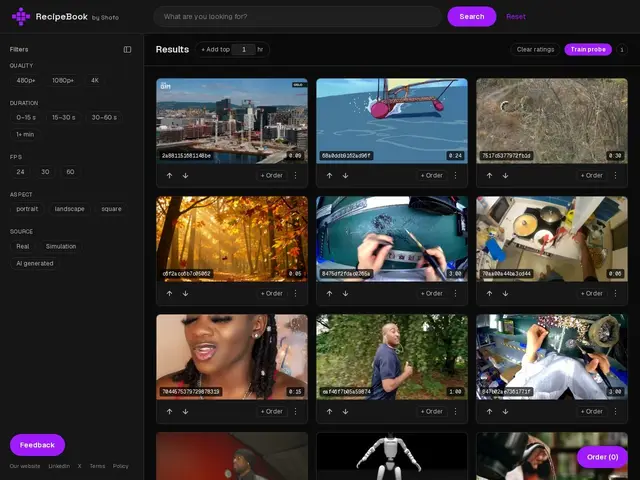The width and height of the screenshot is (640, 480).
Task: Downvote the animated boat video
Action: [x=345, y=176]
